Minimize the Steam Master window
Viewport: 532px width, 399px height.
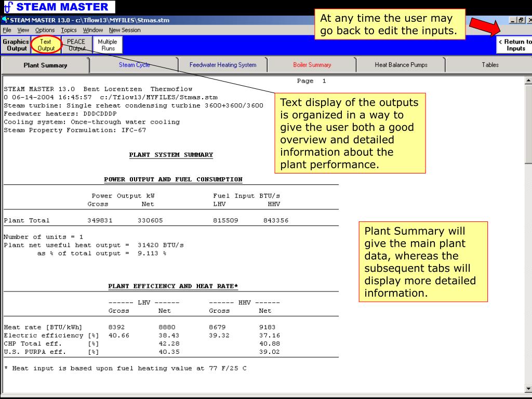[513, 20]
